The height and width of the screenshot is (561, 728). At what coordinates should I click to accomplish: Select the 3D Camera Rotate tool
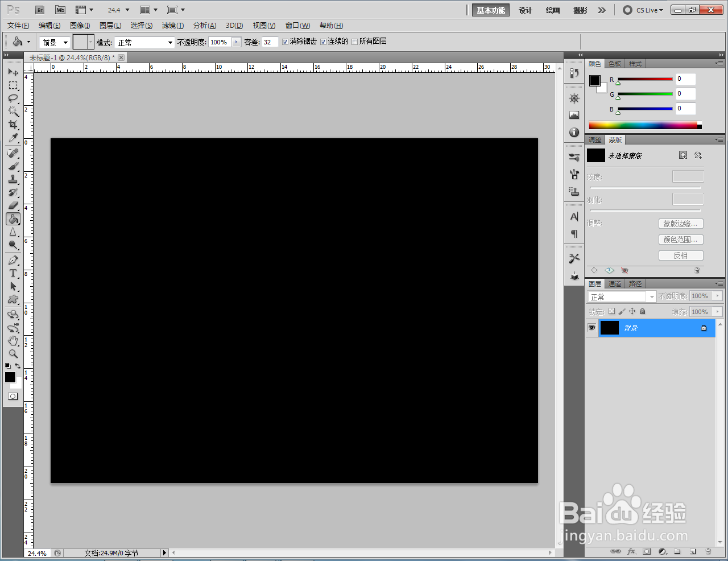pos(13,328)
